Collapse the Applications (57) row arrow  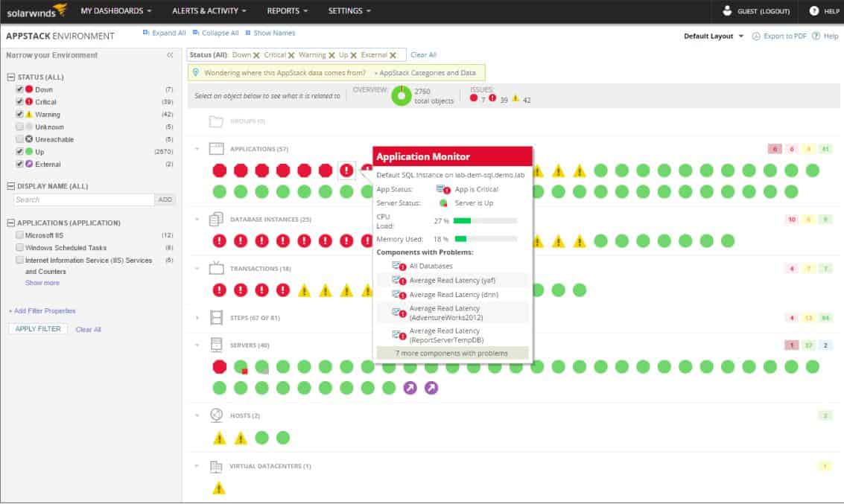tap(197, 149)
